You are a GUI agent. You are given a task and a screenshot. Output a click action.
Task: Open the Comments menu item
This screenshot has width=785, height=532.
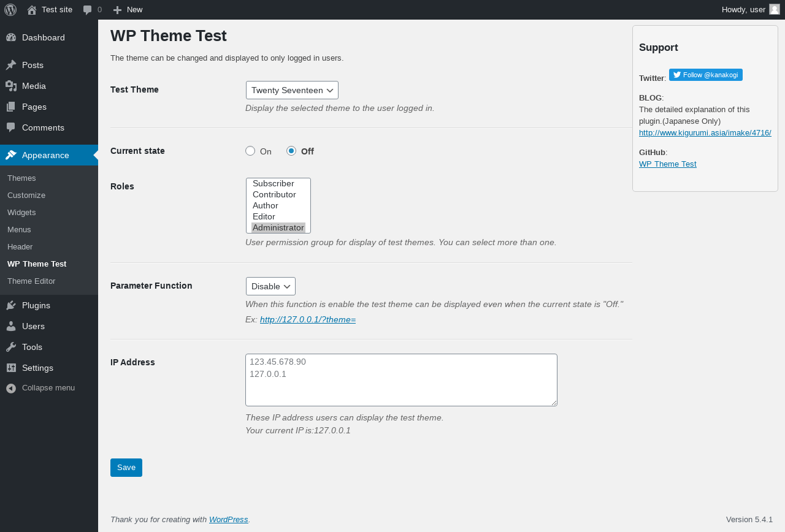(49, 127)
